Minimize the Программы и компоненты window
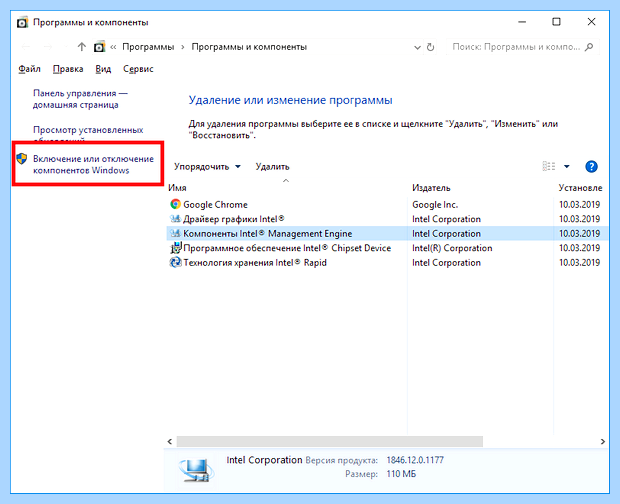Screen dimensions: 620x504 coord(522,22)
